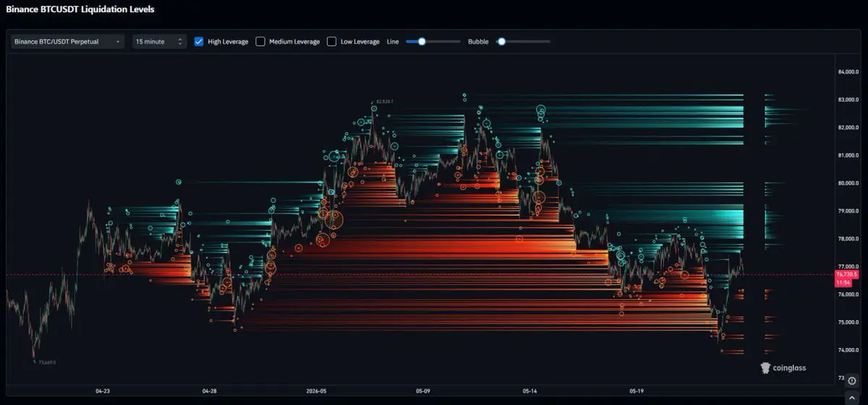The image size is (868, 405).
Task: Adjust the Bubble slider handle
Action: [x=501, y=41]
